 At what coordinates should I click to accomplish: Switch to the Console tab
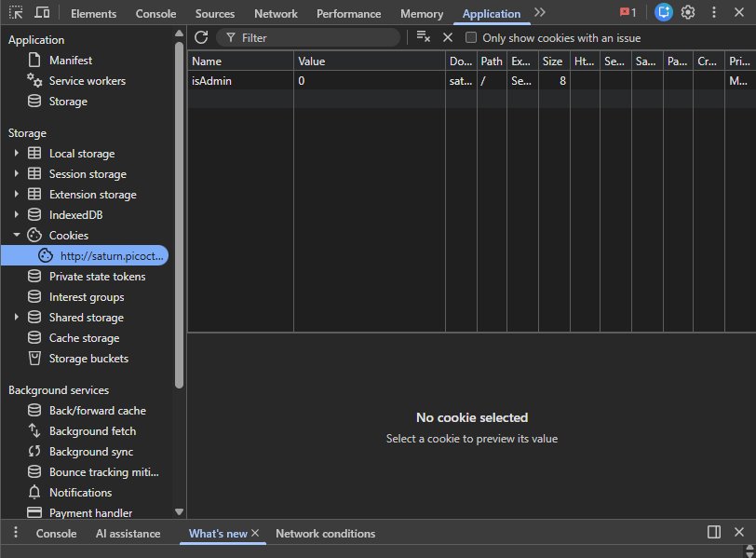tap(155, 13)
